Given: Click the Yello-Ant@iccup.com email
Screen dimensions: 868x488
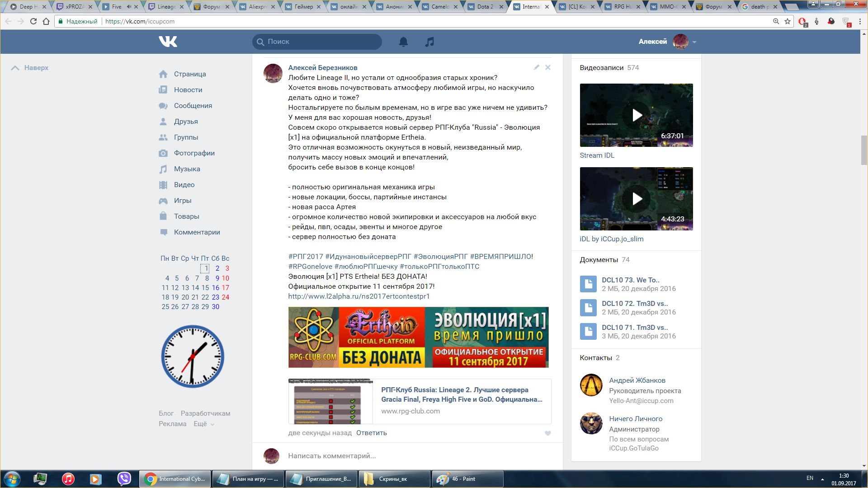Looking at the screenshot, I should click(641, 401).
